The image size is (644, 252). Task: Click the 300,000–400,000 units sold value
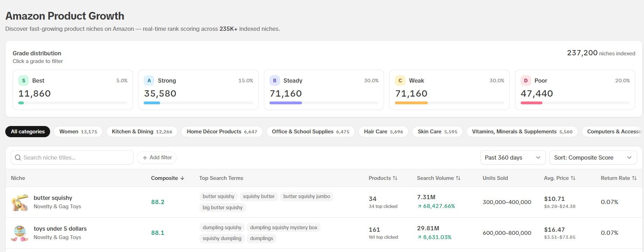pos(507,202)
